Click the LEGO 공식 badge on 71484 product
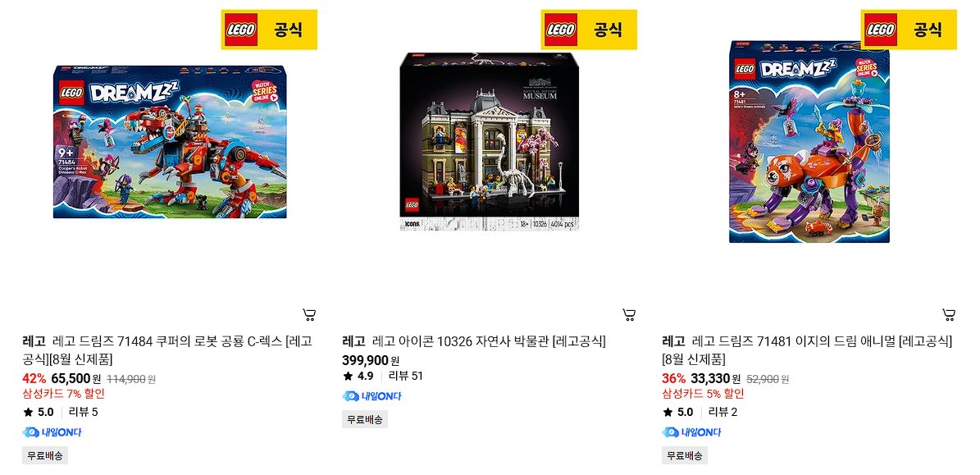 point(269,30)
